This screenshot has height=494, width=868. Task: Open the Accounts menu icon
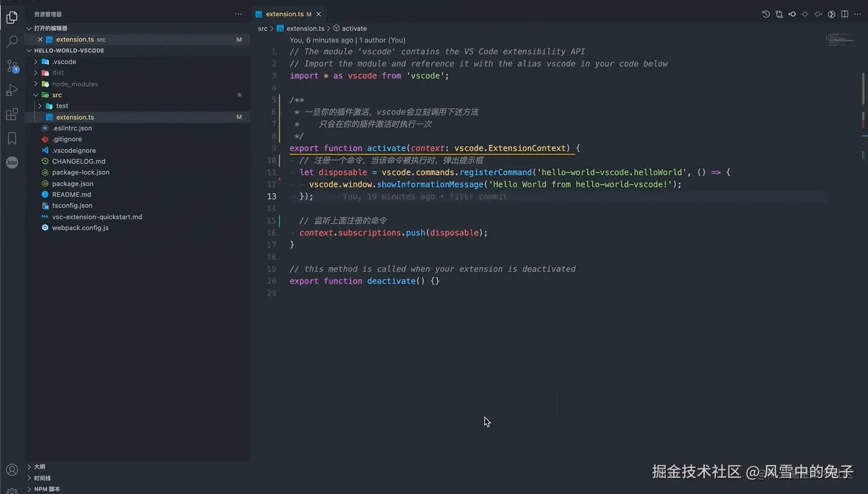click(x=11, y=470)
